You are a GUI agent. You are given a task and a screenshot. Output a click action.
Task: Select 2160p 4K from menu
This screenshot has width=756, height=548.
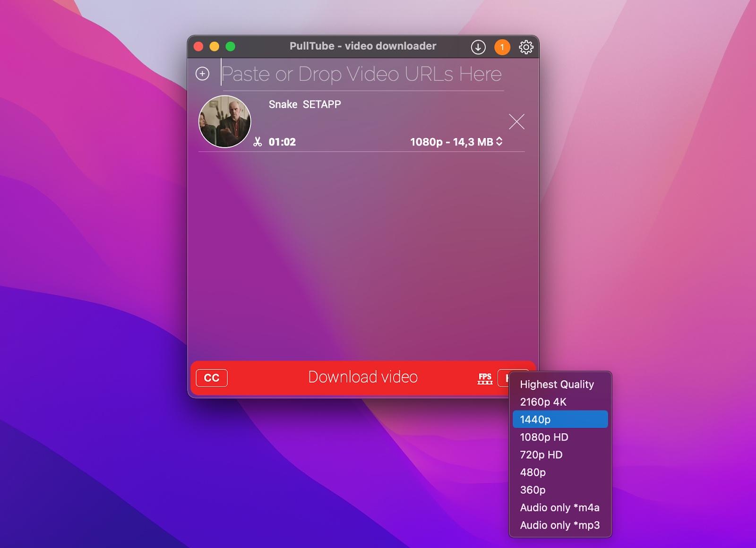coord(560,402)
